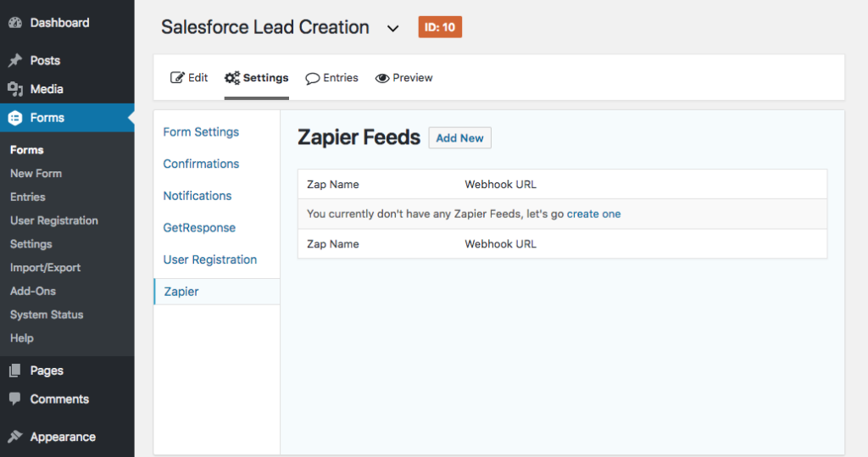Image resolution: width=868 pixels, height=457 pixels.
Task: Open the Edit tab
Action: (189, 77)
